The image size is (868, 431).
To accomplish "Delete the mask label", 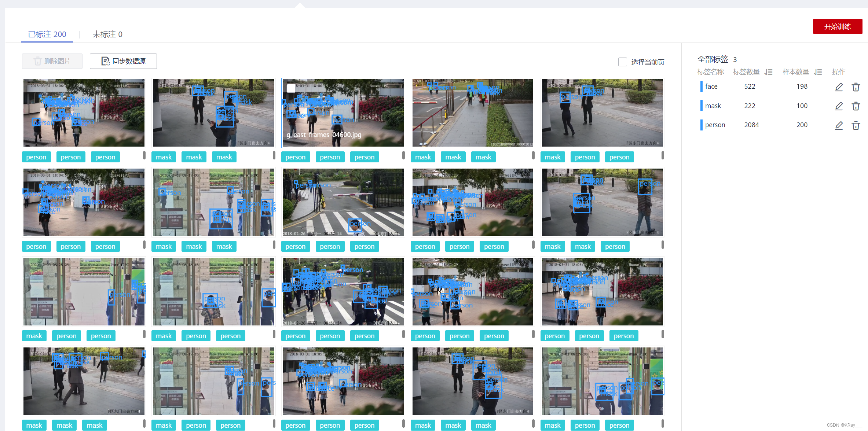I will [x=856, y=106].
